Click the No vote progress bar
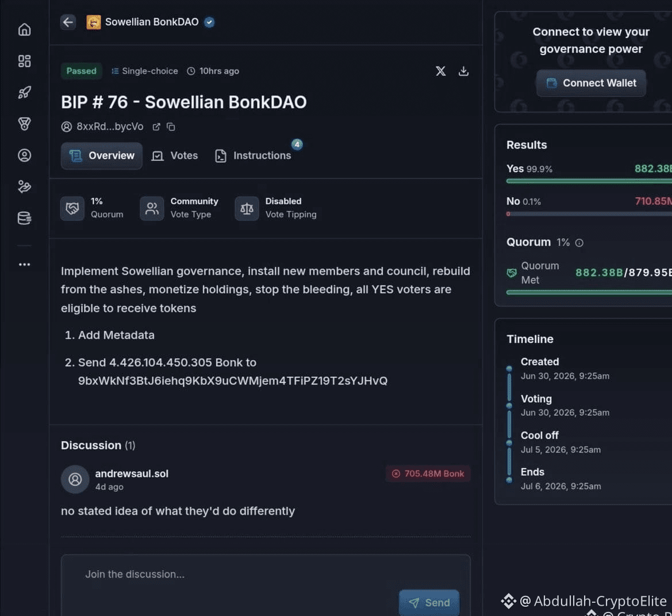The height and width of the screenshot is (616, 672). click(589, 214)
